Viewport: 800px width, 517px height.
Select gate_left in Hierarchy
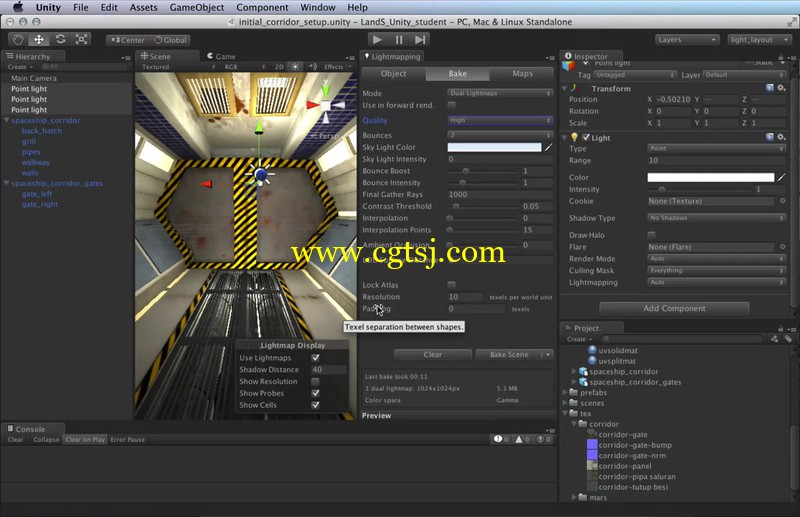tap(37, 194)
